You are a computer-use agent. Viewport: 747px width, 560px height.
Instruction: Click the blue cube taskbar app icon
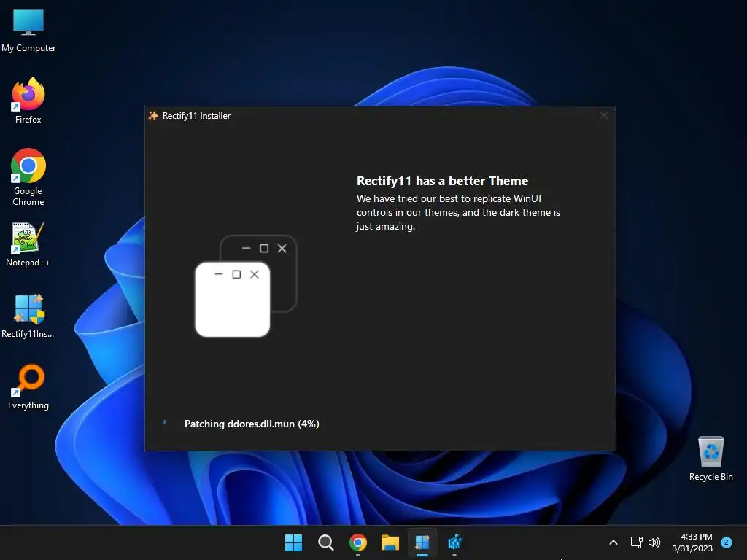tap(454, 542)
